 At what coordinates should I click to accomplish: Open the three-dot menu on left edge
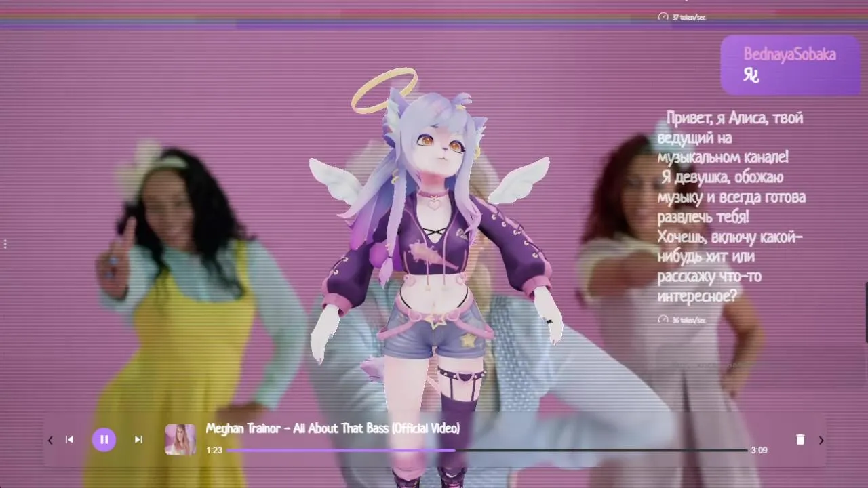tap(5, 244)
